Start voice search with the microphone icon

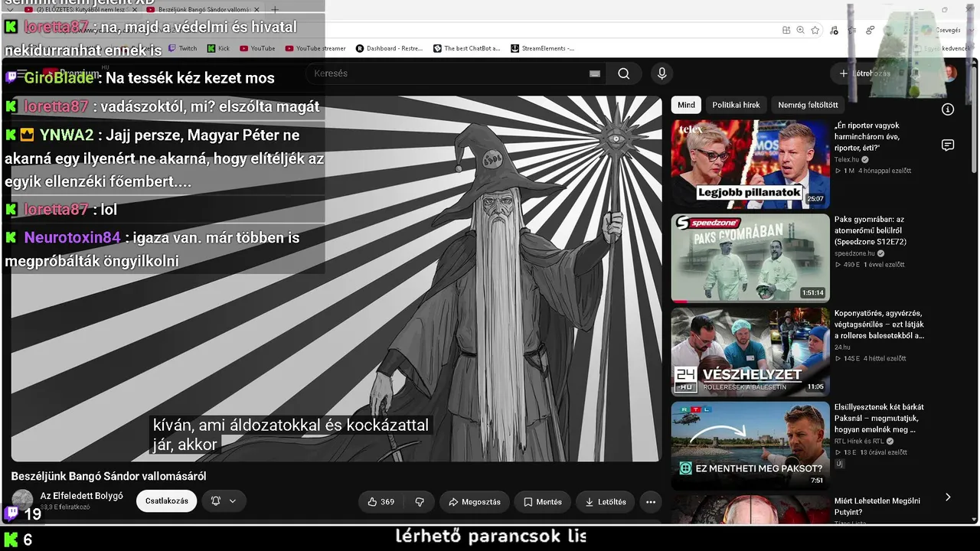tap(662, 73)
